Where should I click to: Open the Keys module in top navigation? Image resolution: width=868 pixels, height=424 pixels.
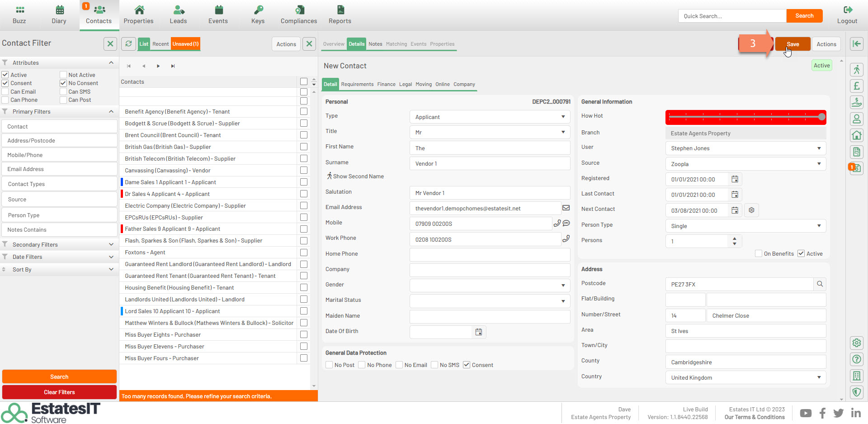[258, 15]
